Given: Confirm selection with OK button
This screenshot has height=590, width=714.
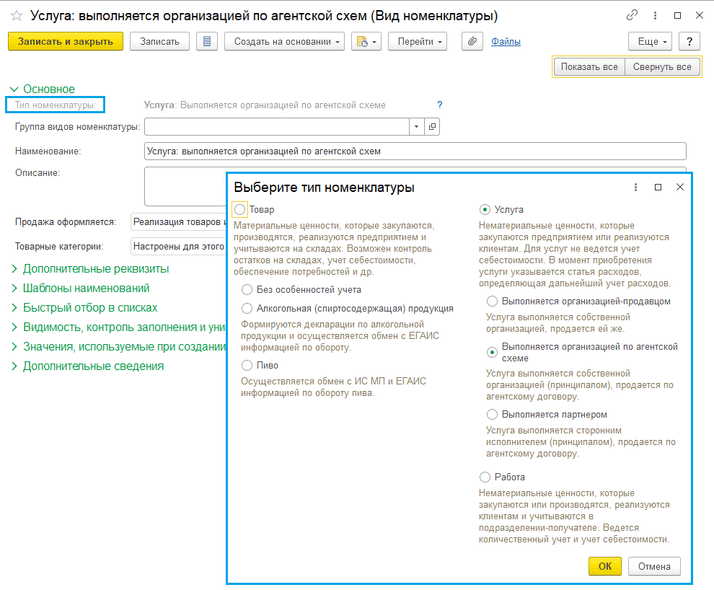Looking at the screenshot, I should pyautogui.click(x=605, y=566).
